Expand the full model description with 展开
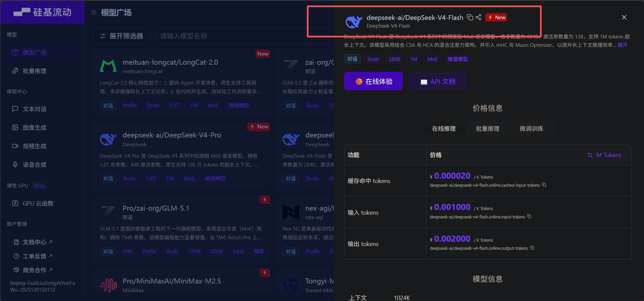The image size is (644, 301). click(622, 45)
